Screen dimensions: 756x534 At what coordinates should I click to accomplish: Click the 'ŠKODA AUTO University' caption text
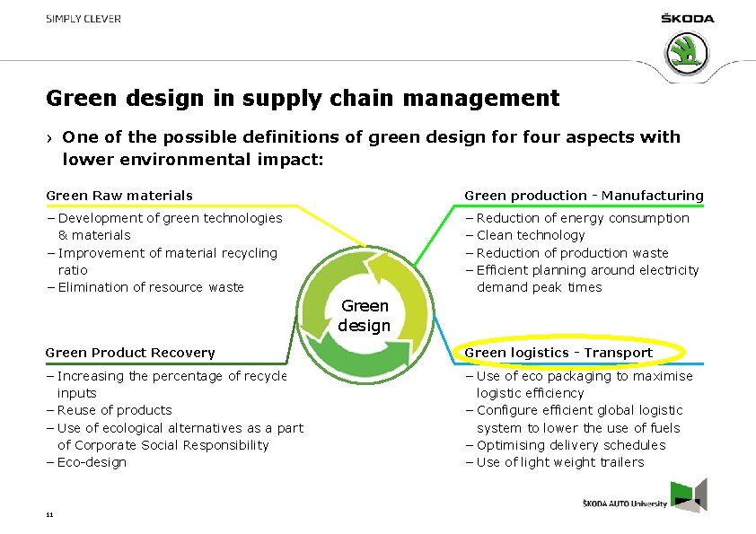[625, 503]
